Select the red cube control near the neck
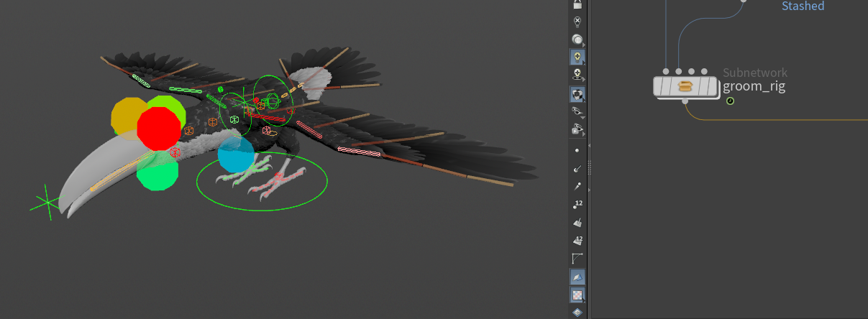 (175, 154)
